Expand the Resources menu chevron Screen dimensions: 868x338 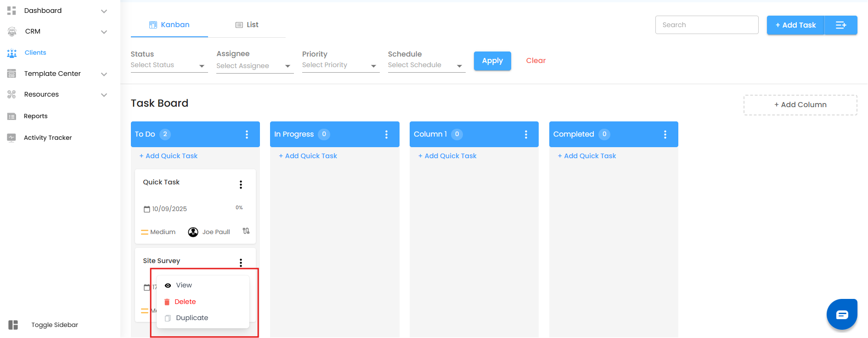tap(104, 95)
